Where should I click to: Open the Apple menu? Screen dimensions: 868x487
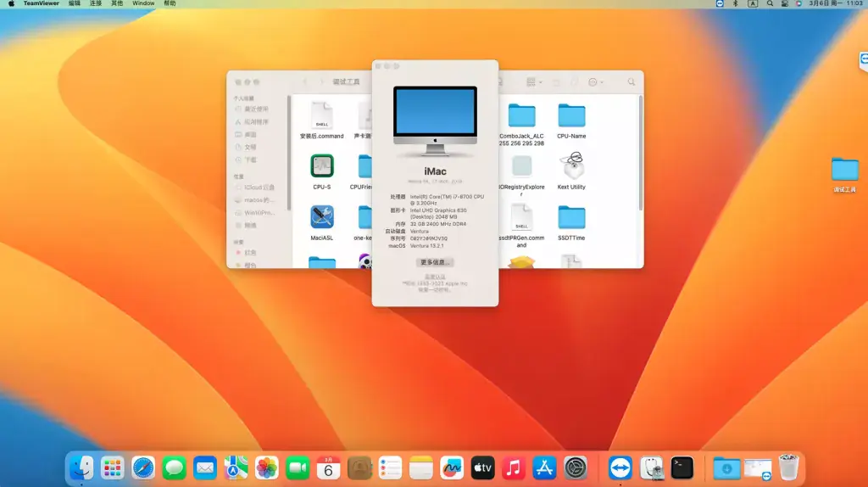tap(11, 3)
